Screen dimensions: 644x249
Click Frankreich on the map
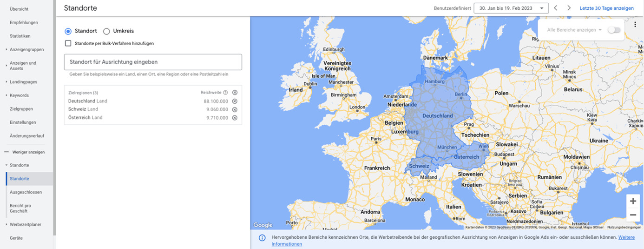[377, 168]
